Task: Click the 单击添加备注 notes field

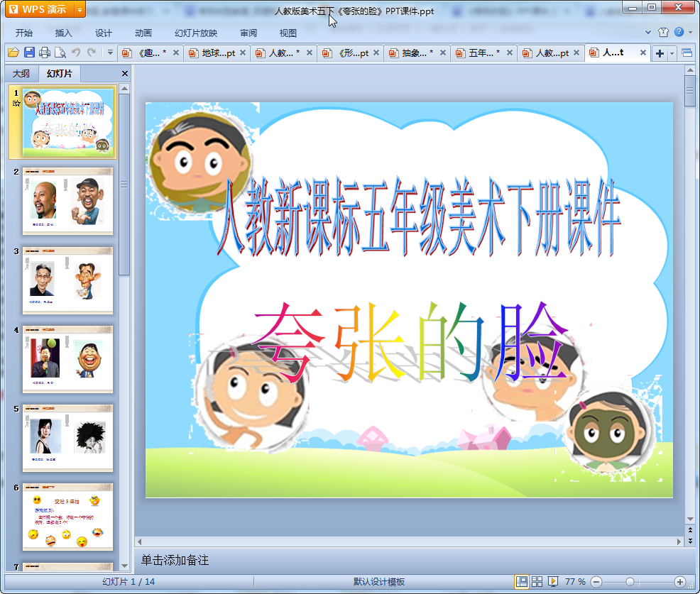Action: coord(411,561)
